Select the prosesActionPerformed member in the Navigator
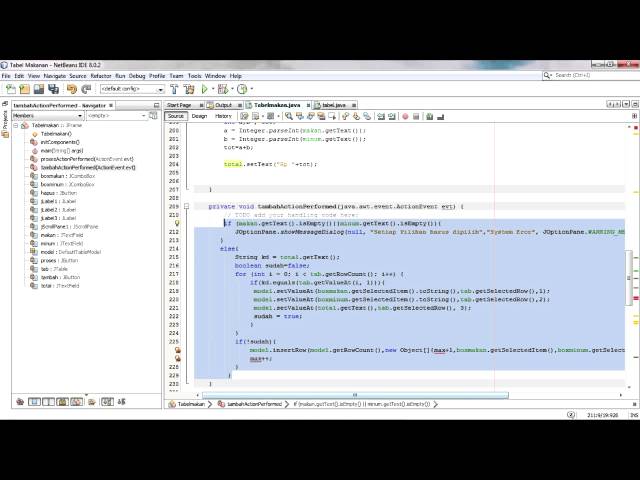The image size is (640, 480). [x=87, y=159]
